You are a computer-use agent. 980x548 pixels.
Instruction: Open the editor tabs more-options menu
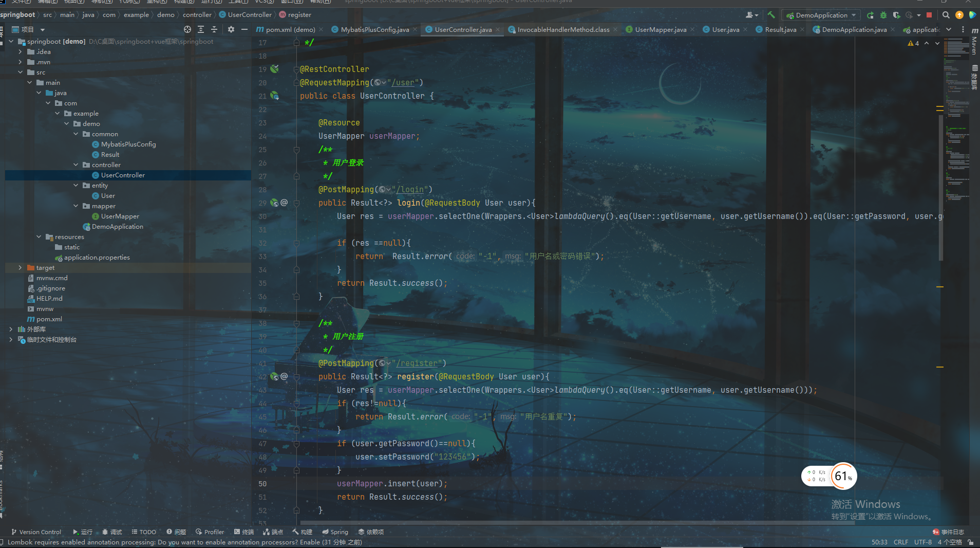[x=963, y=29]
